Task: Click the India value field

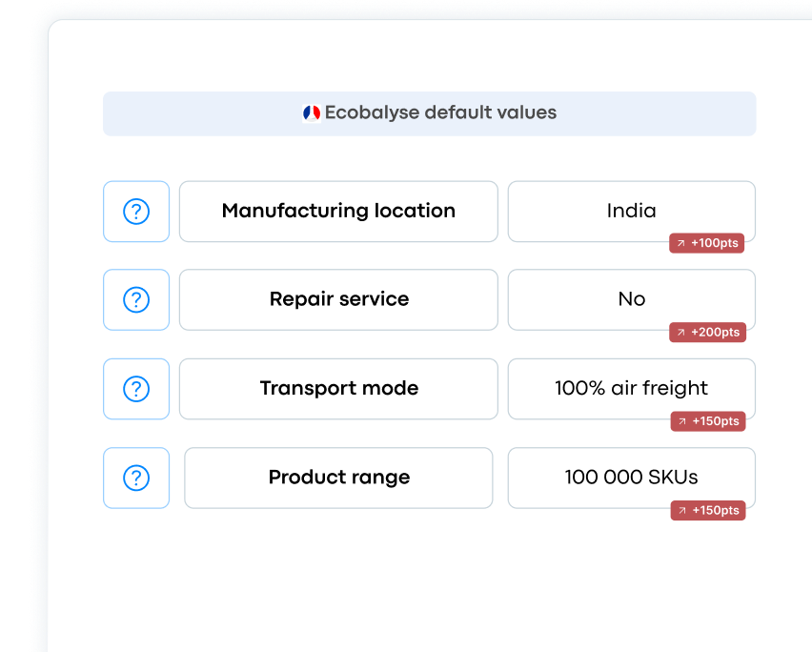Action: coord(631,212)
